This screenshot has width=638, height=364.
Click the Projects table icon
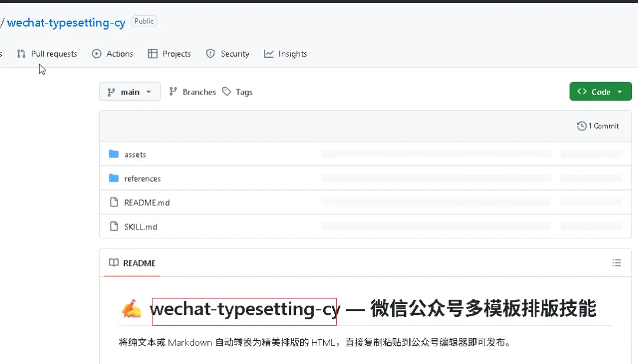click(152, 54)
